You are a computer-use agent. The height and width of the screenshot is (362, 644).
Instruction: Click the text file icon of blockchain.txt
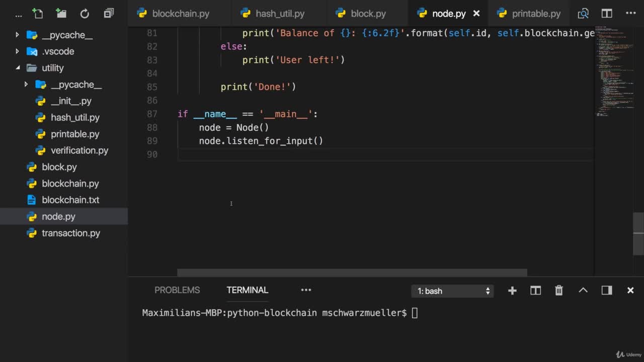click(31, 200)
